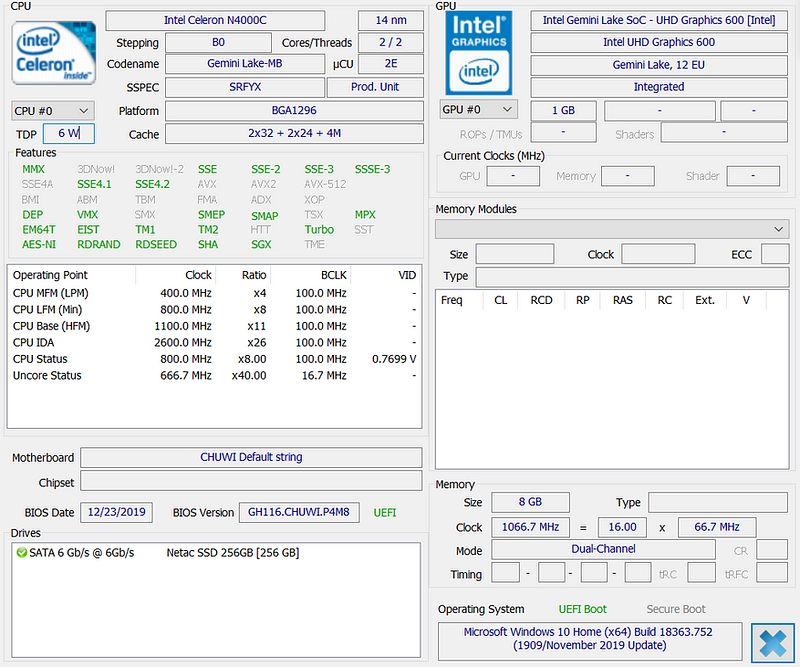
Task: Click the µCU 2E value
Action: coord(391,64)
